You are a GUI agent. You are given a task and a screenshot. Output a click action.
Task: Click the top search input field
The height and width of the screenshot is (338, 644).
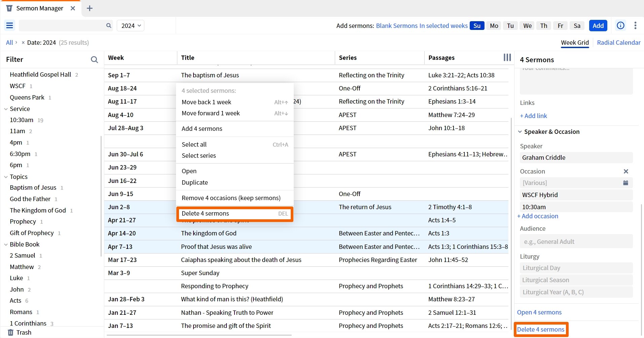click(62, 26)
